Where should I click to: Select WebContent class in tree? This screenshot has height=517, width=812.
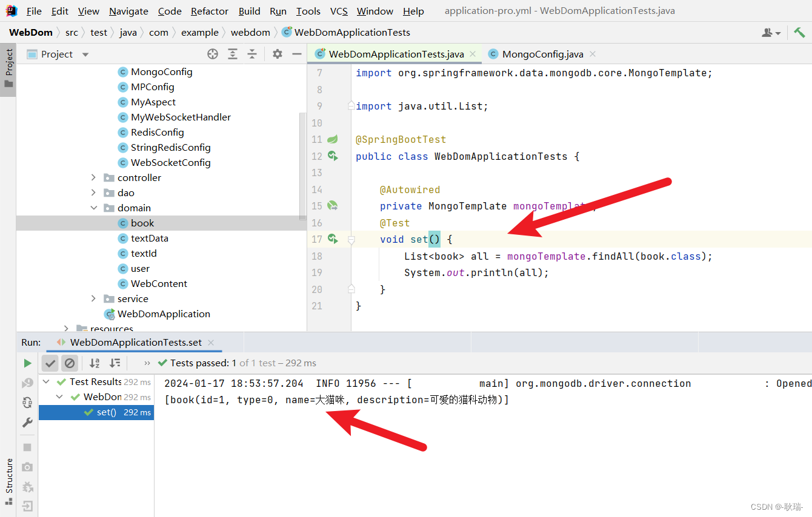(159, 283)
